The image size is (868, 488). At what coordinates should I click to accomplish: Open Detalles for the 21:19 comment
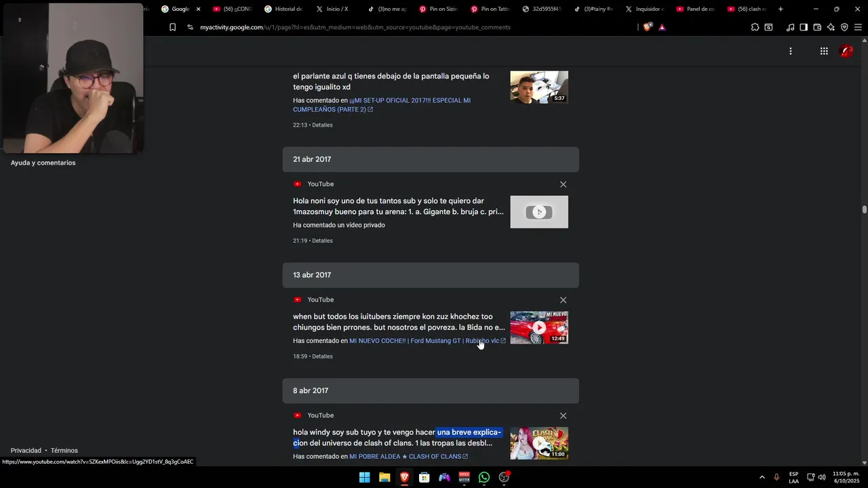coord(322,241)
